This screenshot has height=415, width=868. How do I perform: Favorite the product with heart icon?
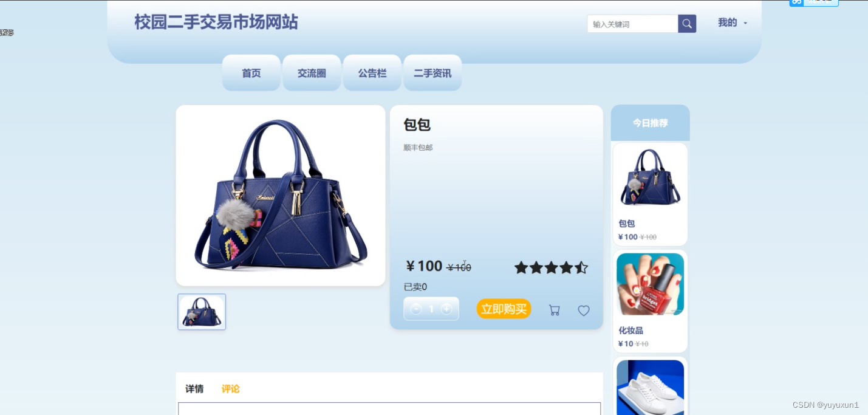[x=584, y=310]
